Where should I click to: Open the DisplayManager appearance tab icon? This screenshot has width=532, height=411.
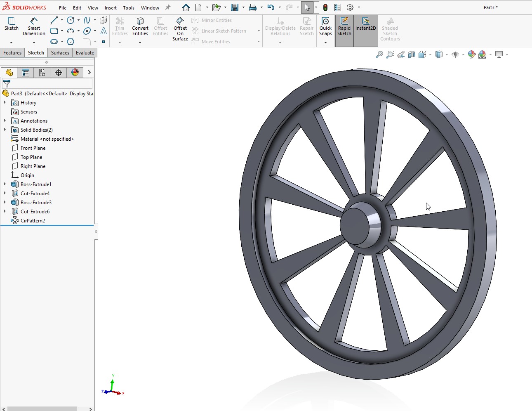75,73
